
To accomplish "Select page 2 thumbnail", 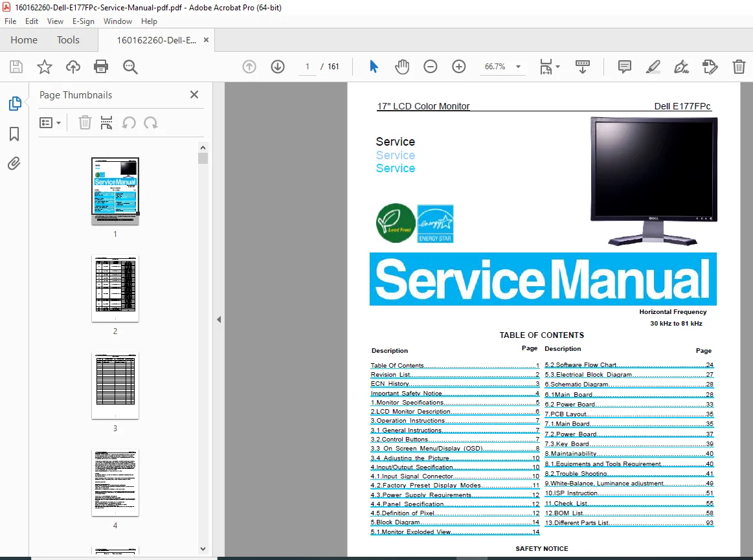I will [115, 289].
